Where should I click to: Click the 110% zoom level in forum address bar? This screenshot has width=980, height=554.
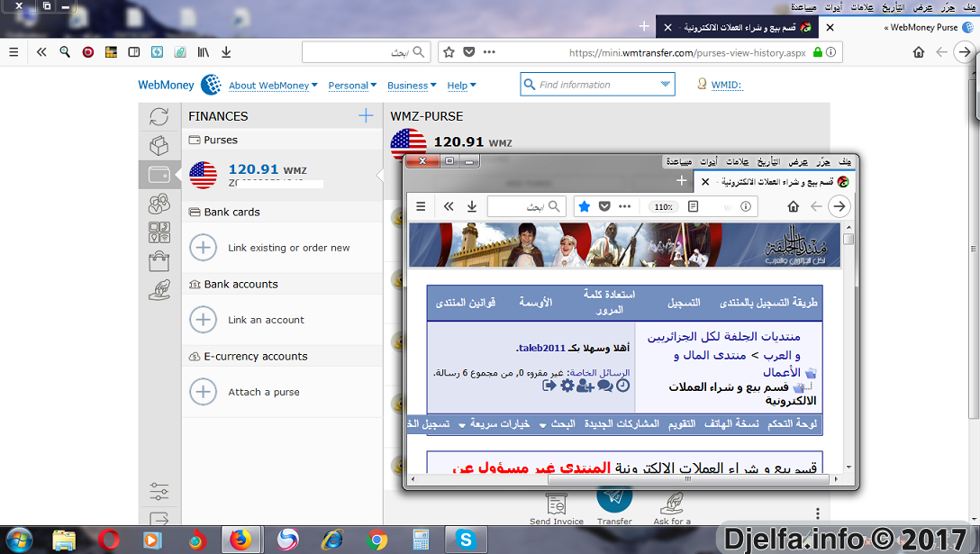663,207
